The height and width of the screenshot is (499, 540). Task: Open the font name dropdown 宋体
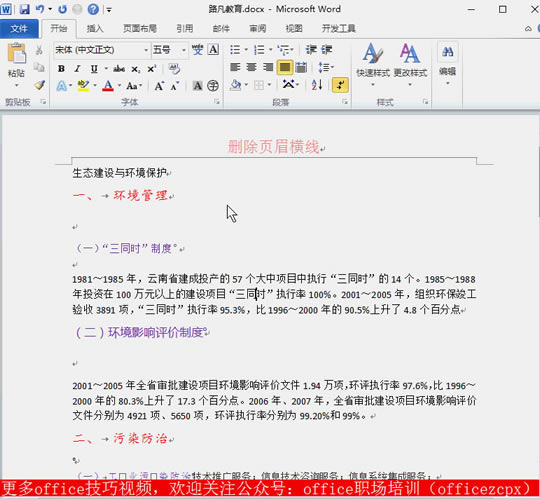coord(102,50)
